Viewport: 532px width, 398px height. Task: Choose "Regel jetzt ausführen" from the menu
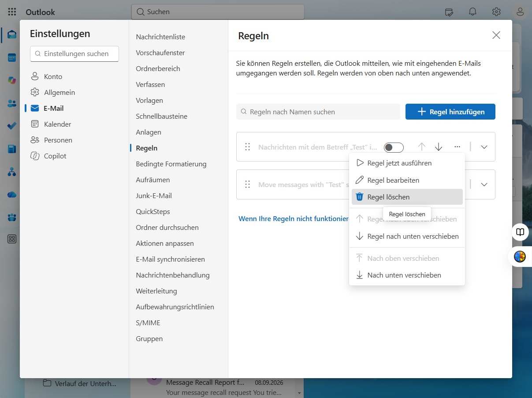[x=407, y=163]
